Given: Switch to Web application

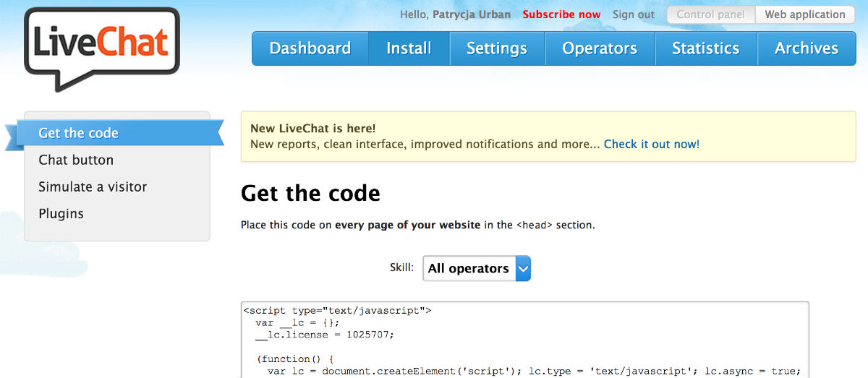Looking at the screenshot, I should point(805,14).
